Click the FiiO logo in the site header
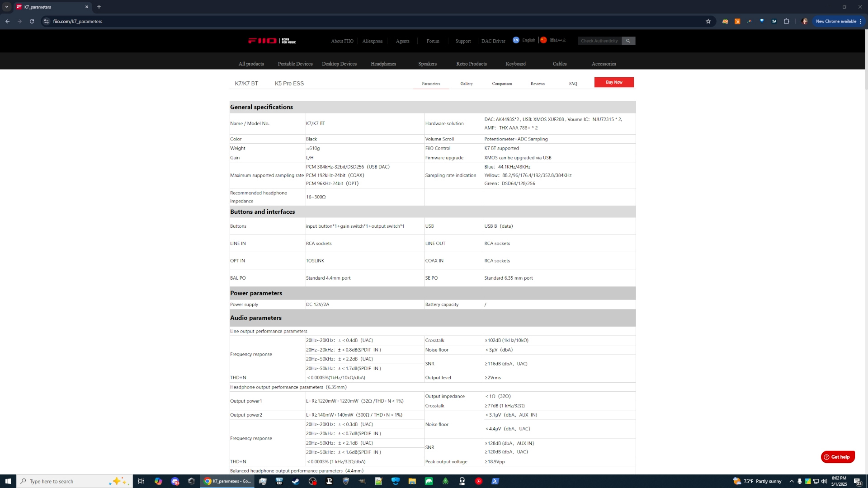 [272, 41]
